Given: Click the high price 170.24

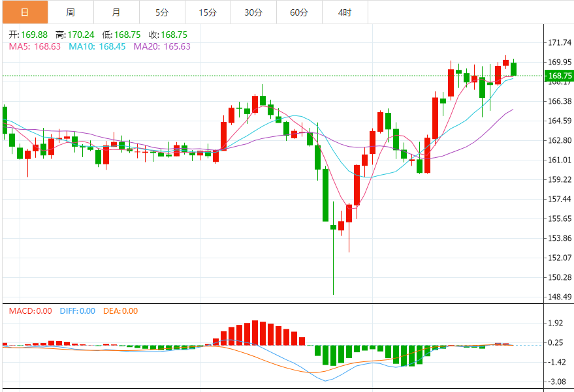Looking at the screenshot, I should (x=81, y=35).
